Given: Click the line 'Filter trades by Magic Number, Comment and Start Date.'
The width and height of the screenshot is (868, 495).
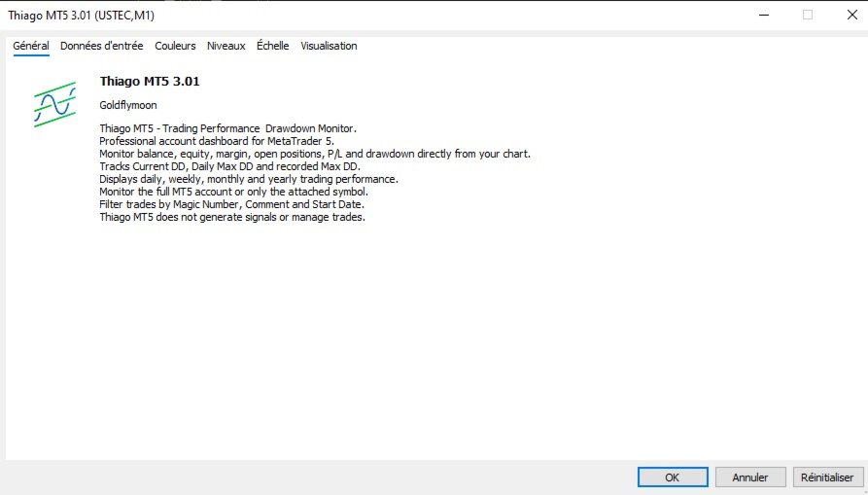Looking at the screenshot, I should coord(232,204).
